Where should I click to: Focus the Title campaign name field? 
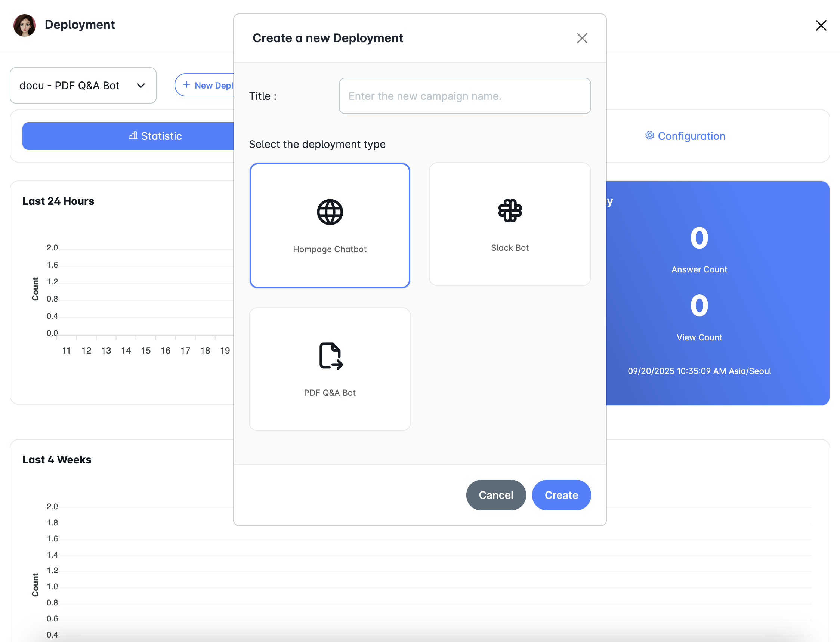coord(464,96)
